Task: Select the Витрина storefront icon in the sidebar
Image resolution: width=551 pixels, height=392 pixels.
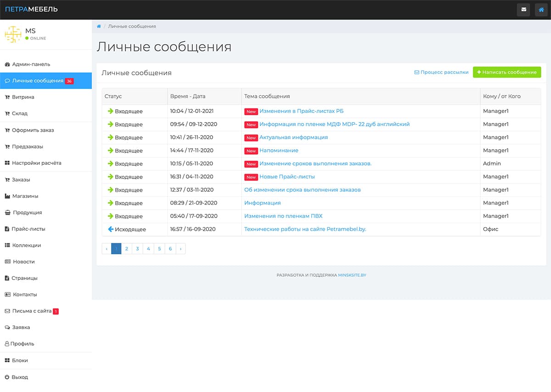Action: [7, 97]
